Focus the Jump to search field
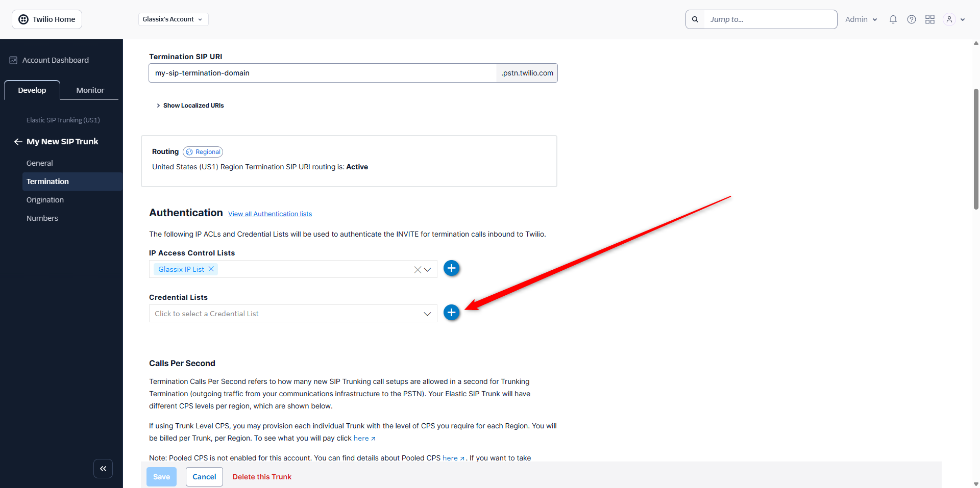 coord(770,19)
